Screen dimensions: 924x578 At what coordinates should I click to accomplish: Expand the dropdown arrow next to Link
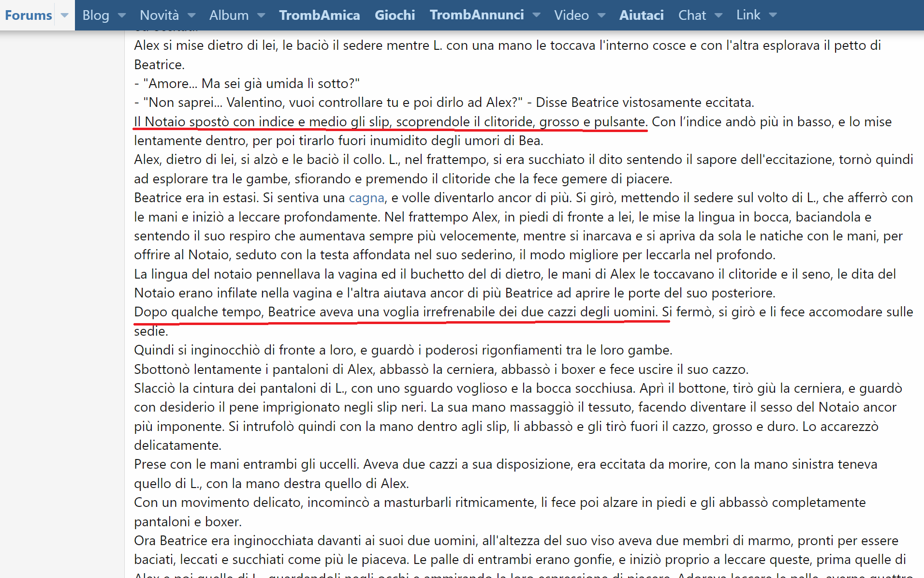[x=773, y=15]
